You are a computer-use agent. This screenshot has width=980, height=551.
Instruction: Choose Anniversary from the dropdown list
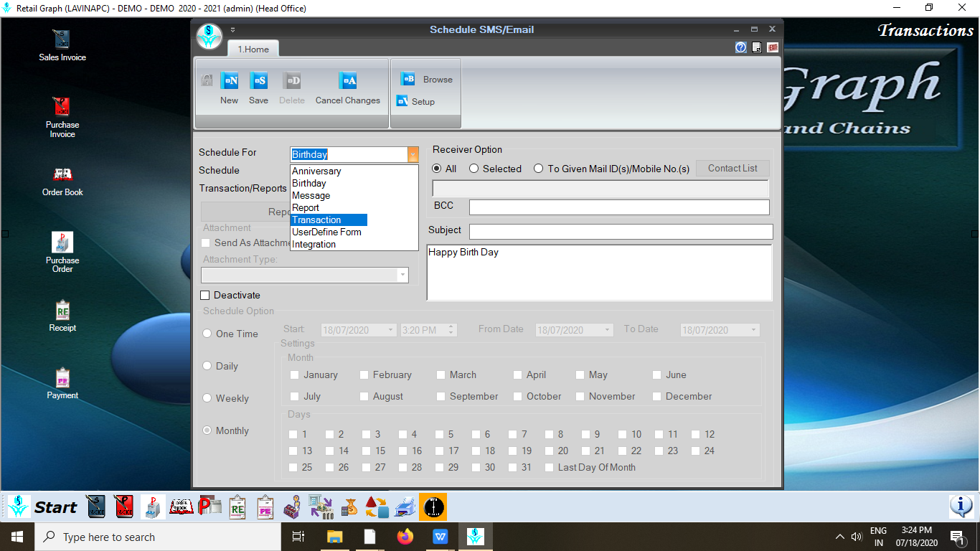[316, 171]
